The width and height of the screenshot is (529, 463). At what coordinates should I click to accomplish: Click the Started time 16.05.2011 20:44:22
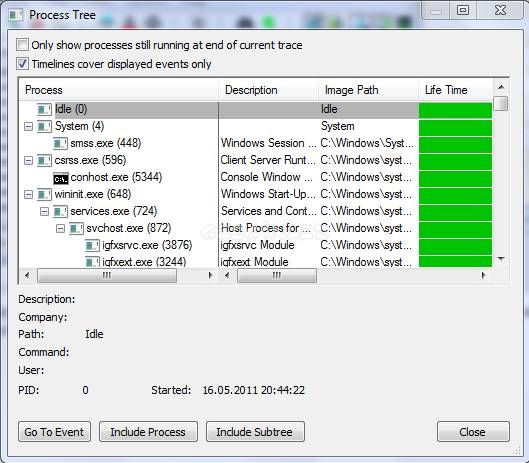253,390
